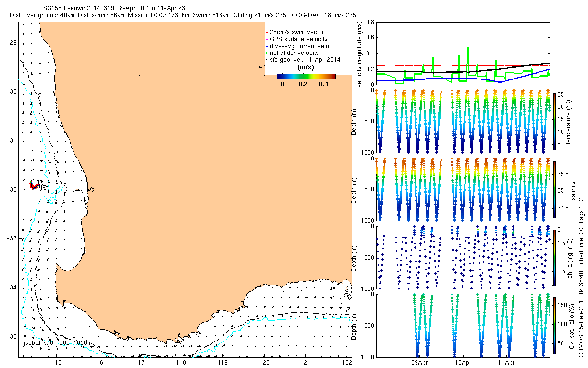Click the red glider track marker on map
Screen dimensions: 588x368
pos(34,186)
